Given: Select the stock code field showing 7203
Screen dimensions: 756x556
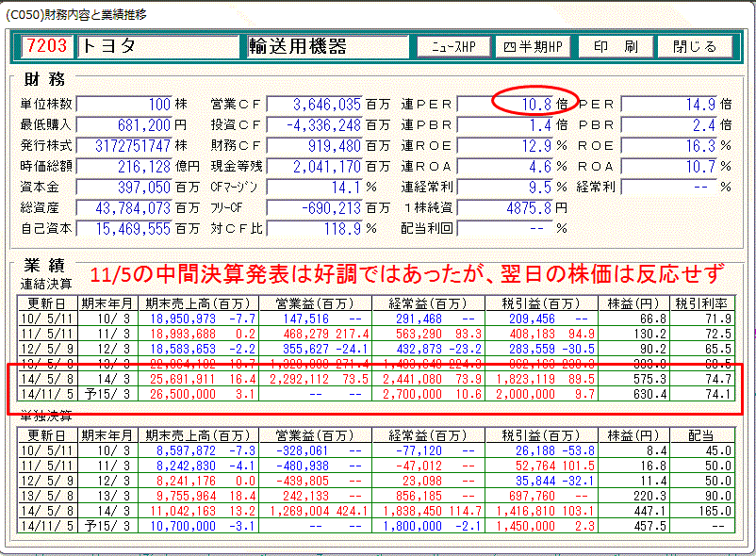Looking at the screenshot, I should (47, 46).
